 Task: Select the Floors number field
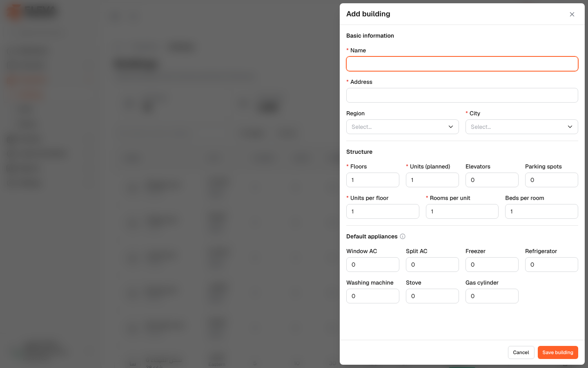pyautogui.click(x=373, y=180)
